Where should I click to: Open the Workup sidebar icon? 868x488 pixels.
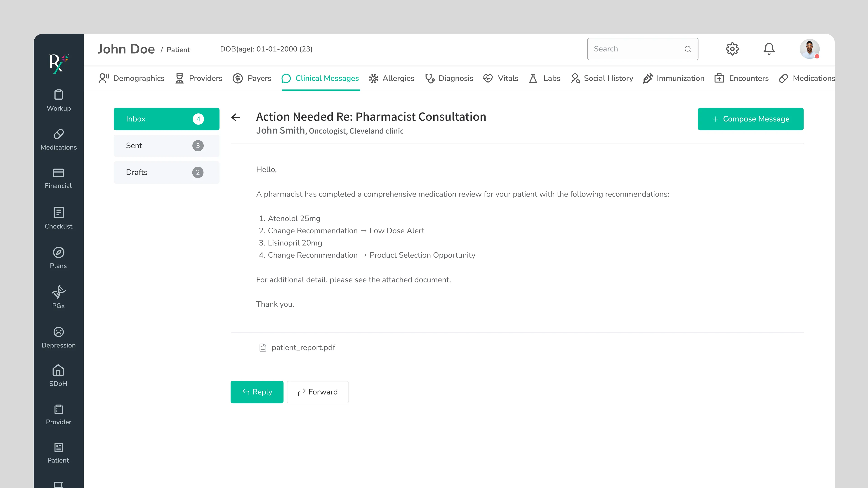(59, 95)
